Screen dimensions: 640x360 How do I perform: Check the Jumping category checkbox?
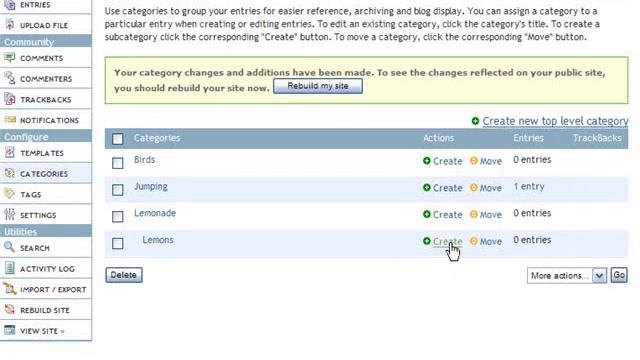[118, 189]
